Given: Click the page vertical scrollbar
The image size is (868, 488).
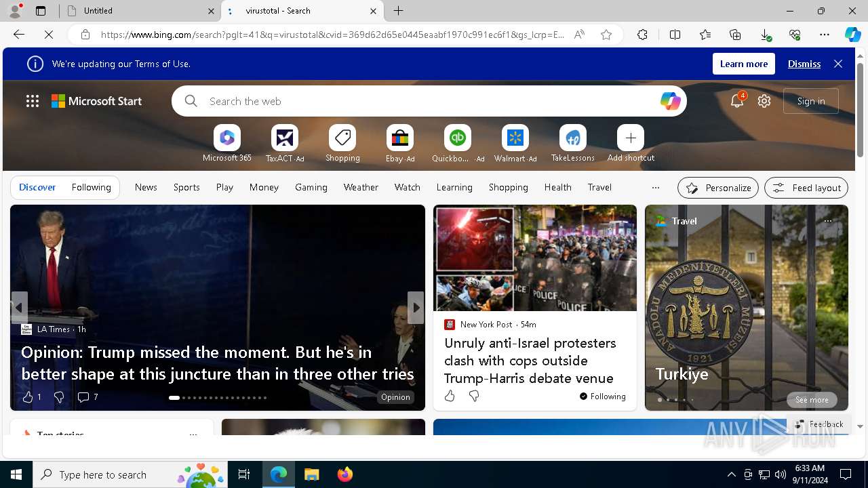Looking at the screenshot, I should pyautogui.click(x=860, y=111).
